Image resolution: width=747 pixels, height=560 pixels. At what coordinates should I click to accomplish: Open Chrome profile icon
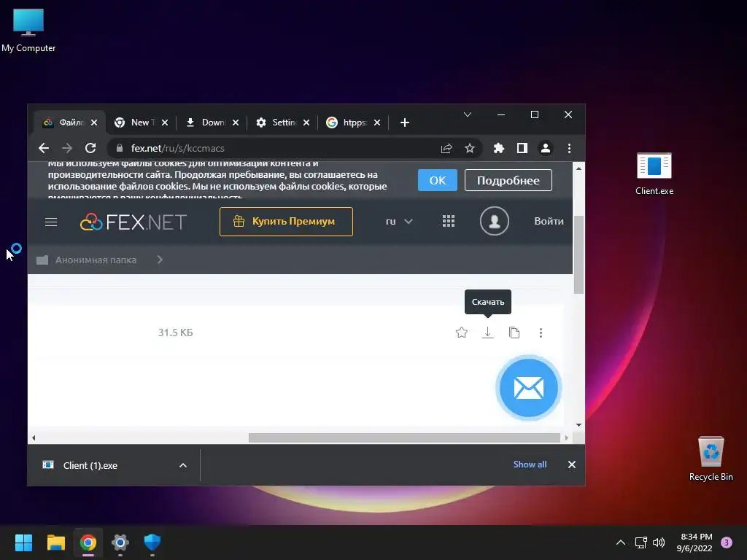[546, 148]
